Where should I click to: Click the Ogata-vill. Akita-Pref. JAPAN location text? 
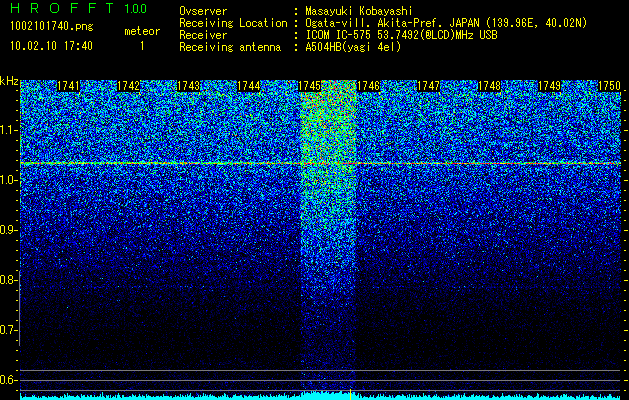446,23
